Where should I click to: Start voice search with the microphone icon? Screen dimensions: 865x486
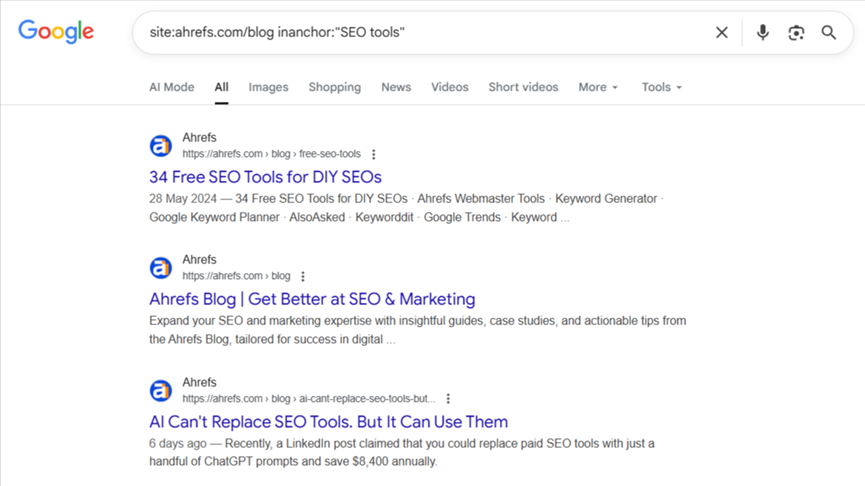pyautogui.click(x=763, y=33)
